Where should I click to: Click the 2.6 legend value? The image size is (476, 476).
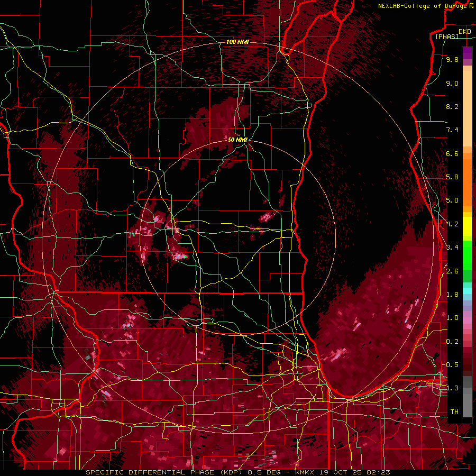tap(452, 271)
